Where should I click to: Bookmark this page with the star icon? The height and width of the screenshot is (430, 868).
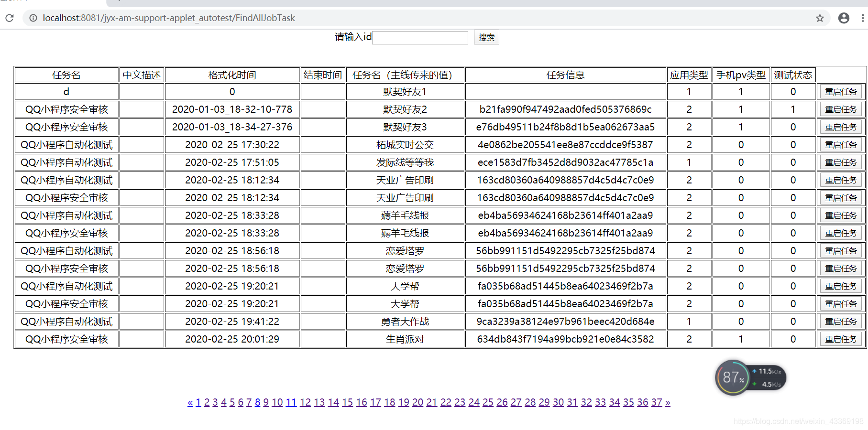click(820, 18)
